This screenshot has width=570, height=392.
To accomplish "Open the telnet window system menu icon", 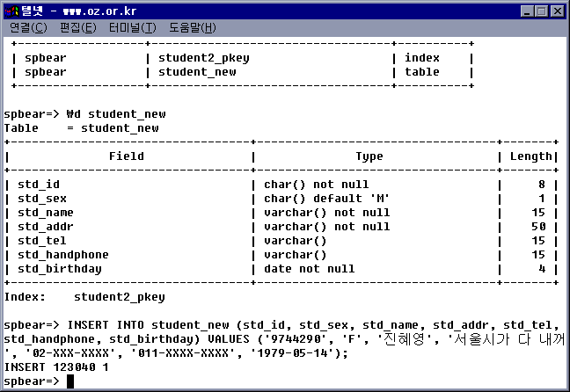I will (11, 11).
